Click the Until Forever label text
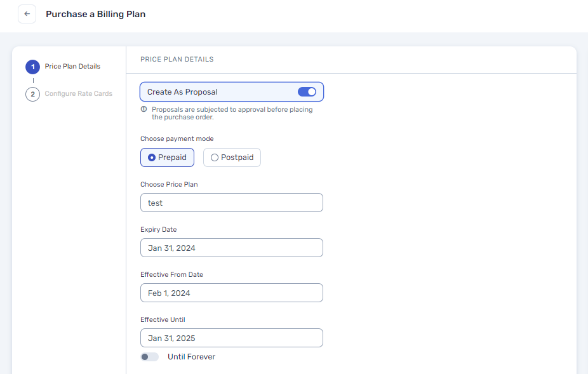 pyautogui.click(x=191, y=357)
